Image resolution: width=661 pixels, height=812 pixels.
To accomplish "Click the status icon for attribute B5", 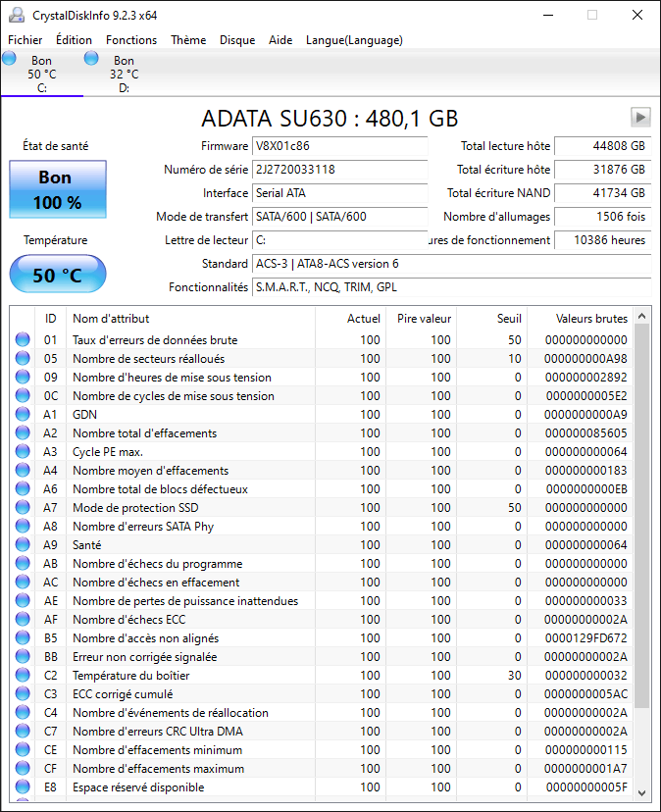I will point(23,637).
